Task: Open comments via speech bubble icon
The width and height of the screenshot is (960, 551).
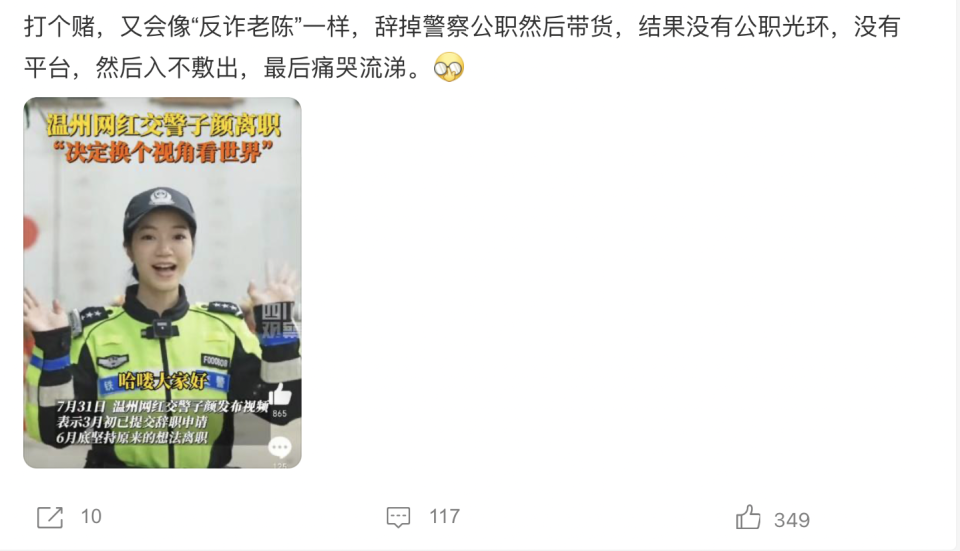Action: pos(398,517)
